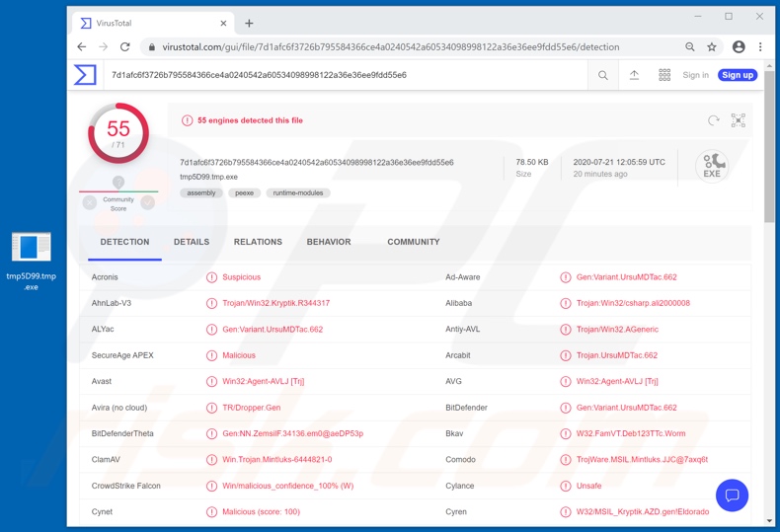Viewport: 780px width, 532px height.
Task: Bookmark this page with star icon
Action: [712, 46]
